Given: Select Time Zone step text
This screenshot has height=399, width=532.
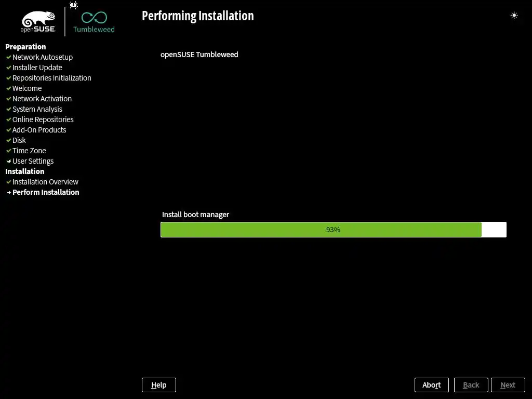Looking at the screenshot, I should 29,151.
